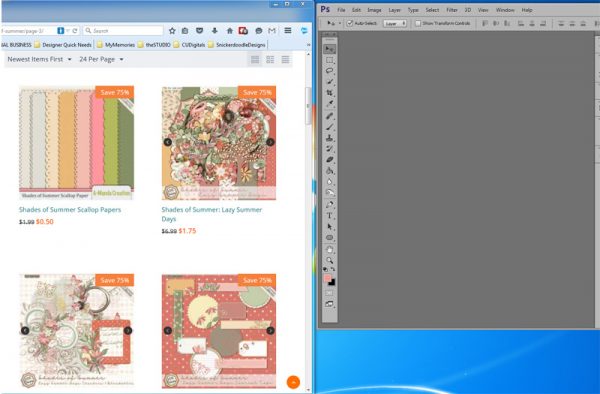This screenshot has width=600, height=394.
Task: Open Designer Quick Needs bookmark folder
Action: point(63,45)
